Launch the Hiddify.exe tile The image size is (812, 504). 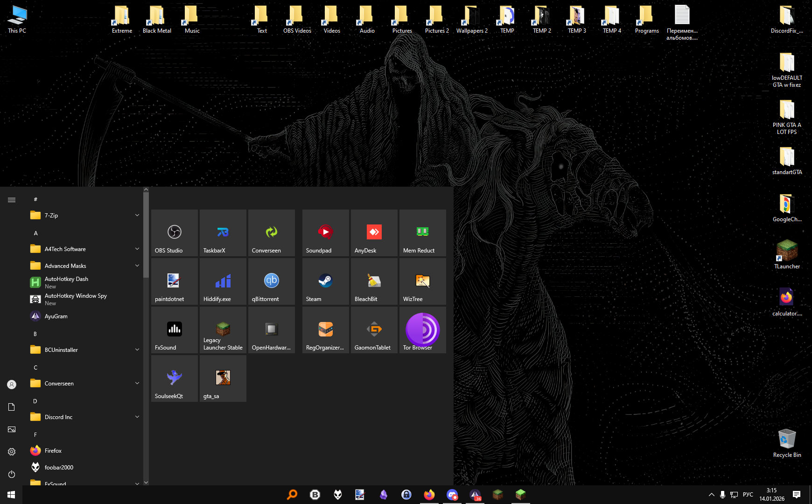pyautogui.click(x=223, y=281)
